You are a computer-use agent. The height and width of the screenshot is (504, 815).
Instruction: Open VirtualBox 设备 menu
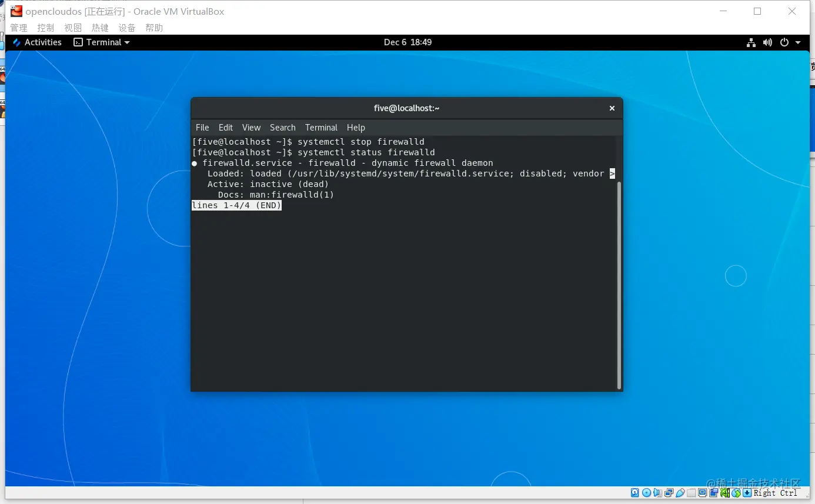(x=127, y=28)
